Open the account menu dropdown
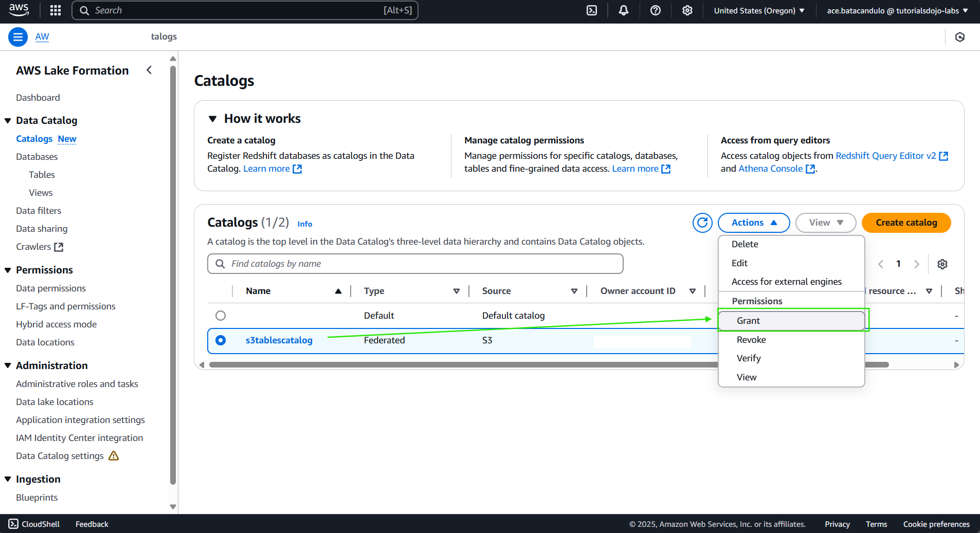 point(897,10)
